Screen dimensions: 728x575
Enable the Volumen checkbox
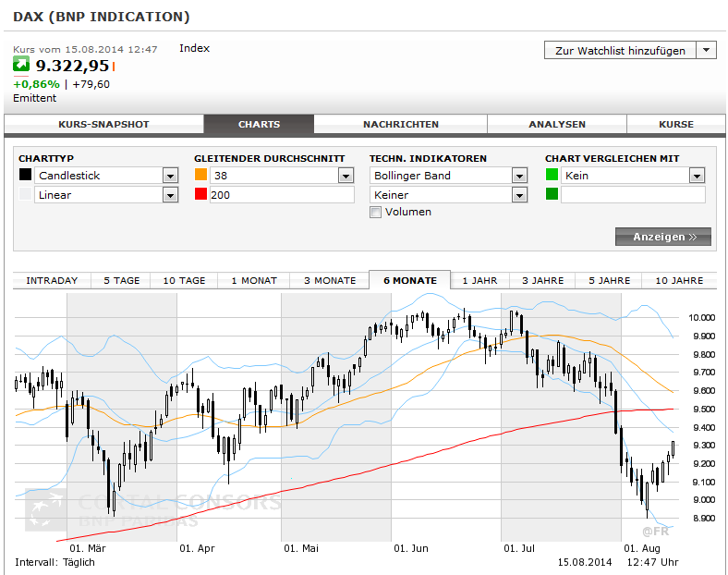pyautogui.click(x=375, y=213)
